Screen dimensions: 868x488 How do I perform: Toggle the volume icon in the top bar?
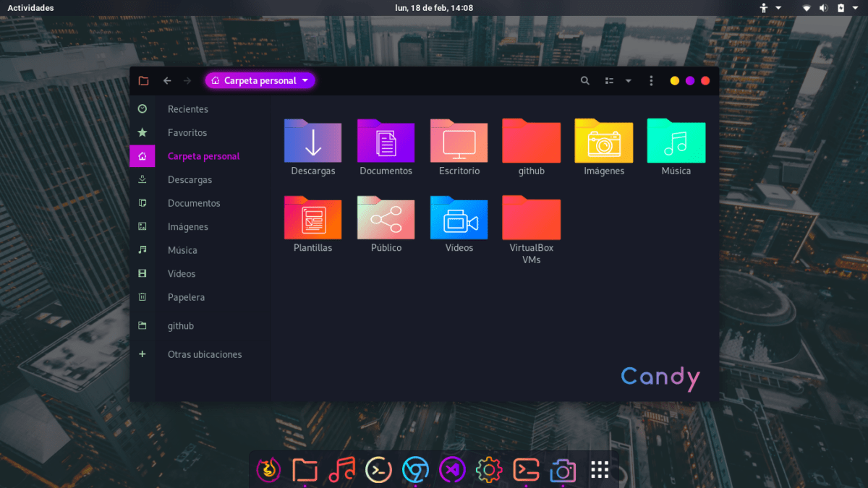(x=825, y=8)
